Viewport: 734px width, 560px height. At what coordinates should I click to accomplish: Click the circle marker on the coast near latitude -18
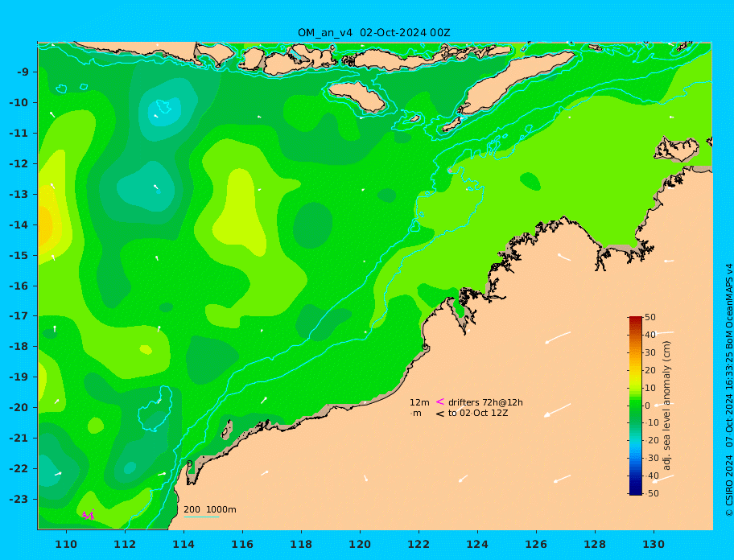[425, 347]
